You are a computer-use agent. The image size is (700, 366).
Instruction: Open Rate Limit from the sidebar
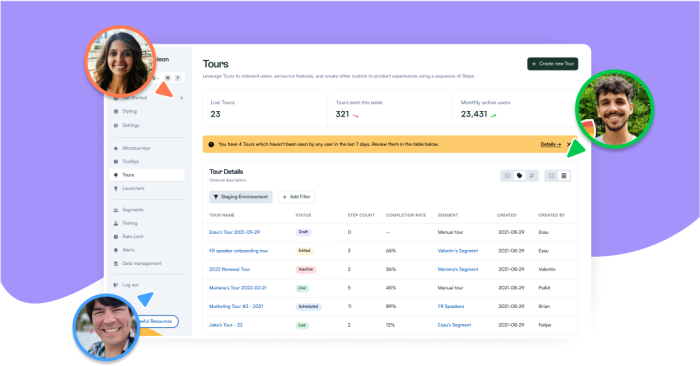click(x=133, y=237)
